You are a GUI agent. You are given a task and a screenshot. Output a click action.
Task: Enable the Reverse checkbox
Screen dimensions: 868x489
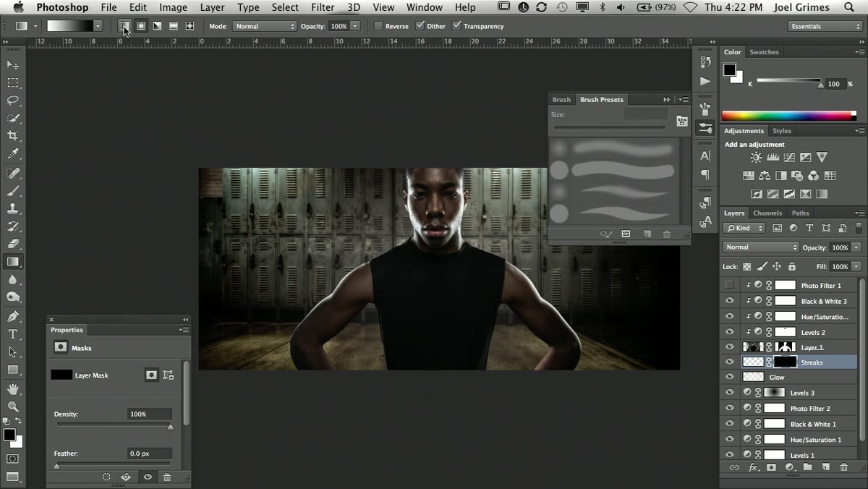tap(378, 26)
